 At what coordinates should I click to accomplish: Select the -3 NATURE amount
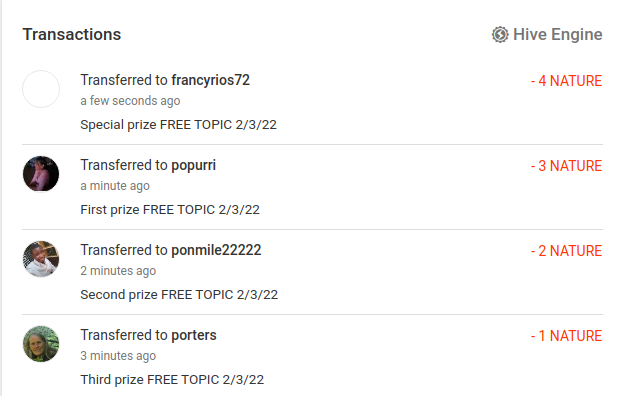[566, 166]
